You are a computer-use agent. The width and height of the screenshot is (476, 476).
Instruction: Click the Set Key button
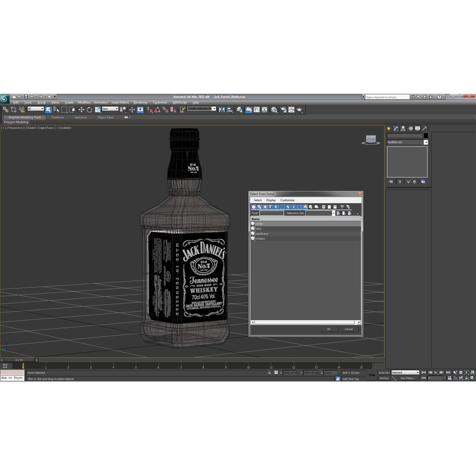(x=384, y=378)
